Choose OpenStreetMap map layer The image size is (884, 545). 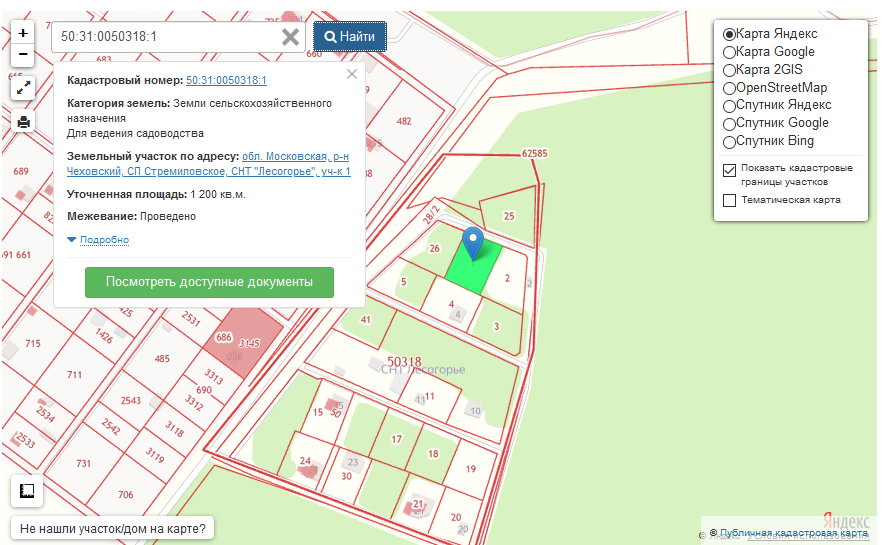click(729, 88)
